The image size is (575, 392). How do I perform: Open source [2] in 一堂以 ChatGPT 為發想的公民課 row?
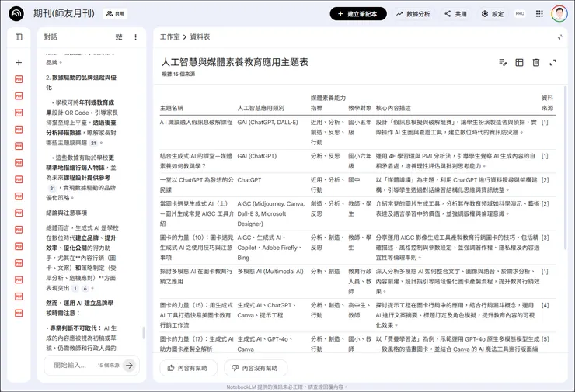545,180
